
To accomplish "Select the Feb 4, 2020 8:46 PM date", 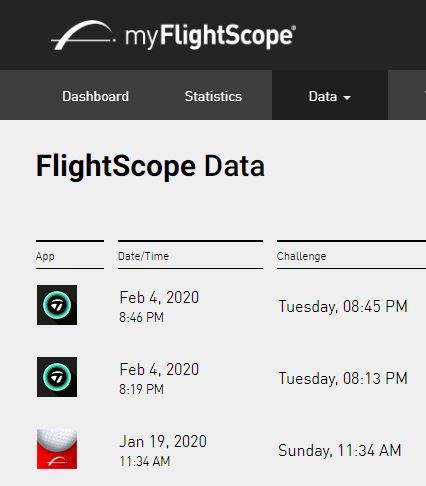I will pyautogui.click(x=159, y=306).
